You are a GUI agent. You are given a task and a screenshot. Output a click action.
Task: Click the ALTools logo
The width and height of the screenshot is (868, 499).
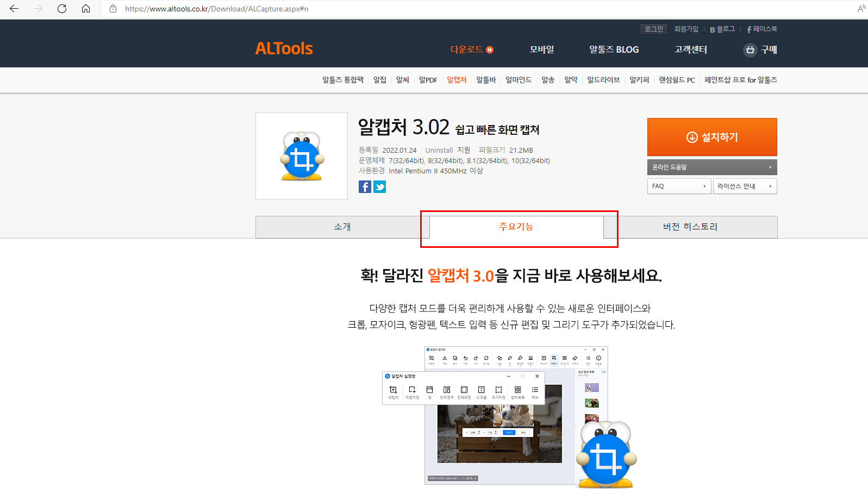284,49
